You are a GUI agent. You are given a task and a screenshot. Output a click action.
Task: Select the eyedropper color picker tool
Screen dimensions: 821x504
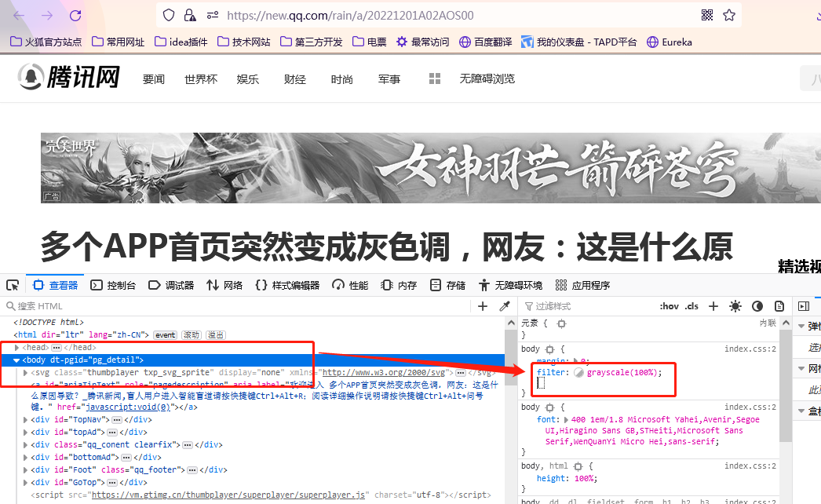coord(505,306)
